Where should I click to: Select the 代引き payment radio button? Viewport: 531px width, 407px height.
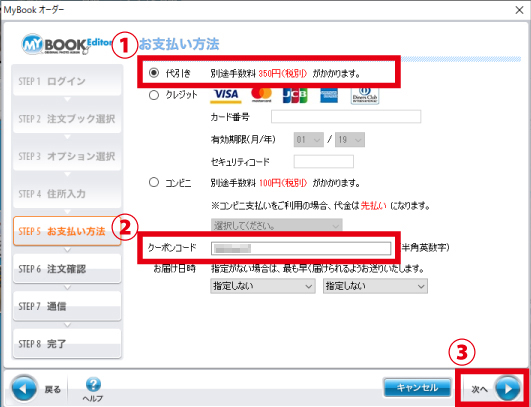click(154, 73)
